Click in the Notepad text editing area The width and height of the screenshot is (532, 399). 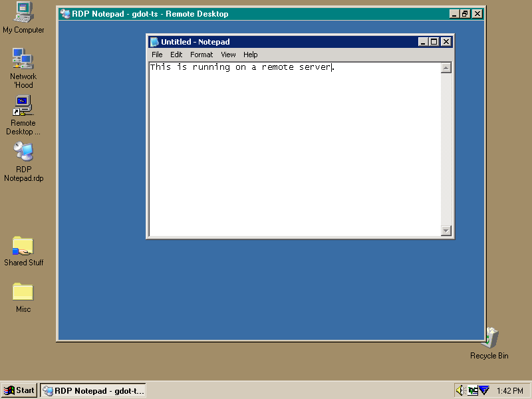coord(295,149)
